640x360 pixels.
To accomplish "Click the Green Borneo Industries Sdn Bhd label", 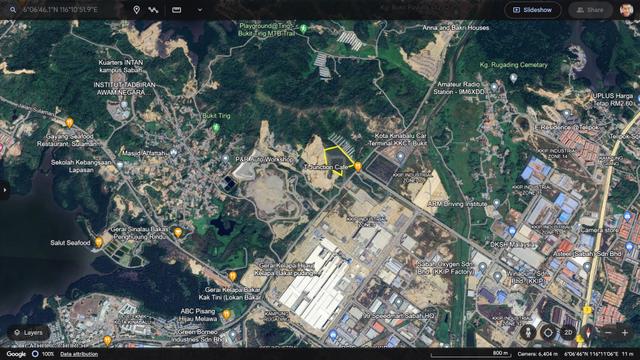I will tap(198, 336).
